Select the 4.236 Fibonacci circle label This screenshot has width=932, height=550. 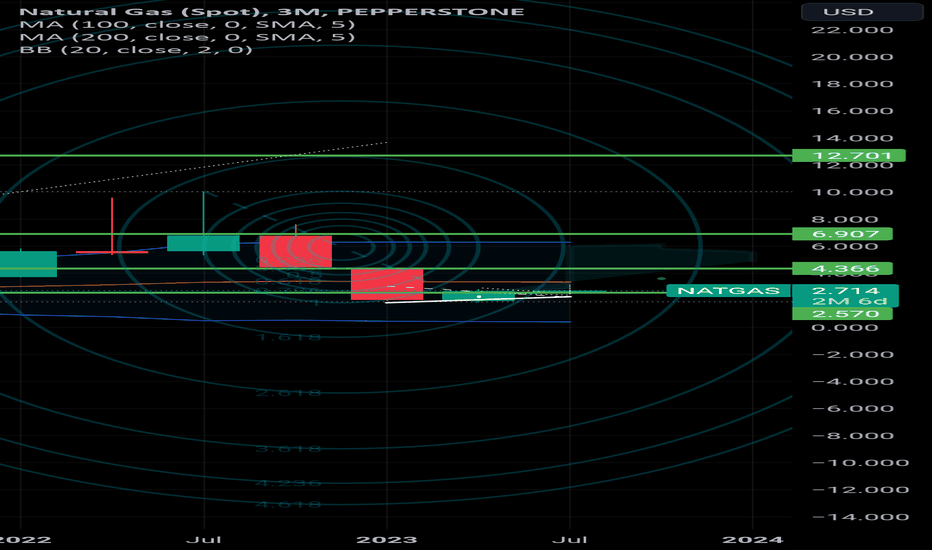tap(288, 483)
